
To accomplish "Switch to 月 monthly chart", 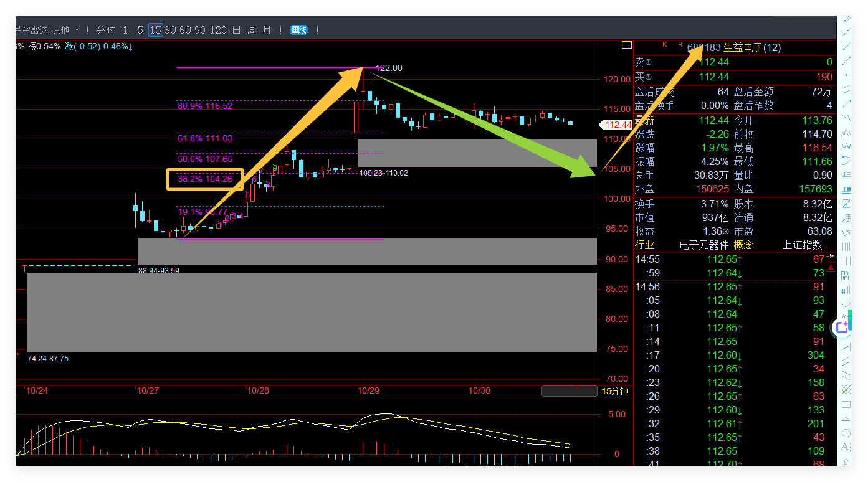I will pos(267,30).
